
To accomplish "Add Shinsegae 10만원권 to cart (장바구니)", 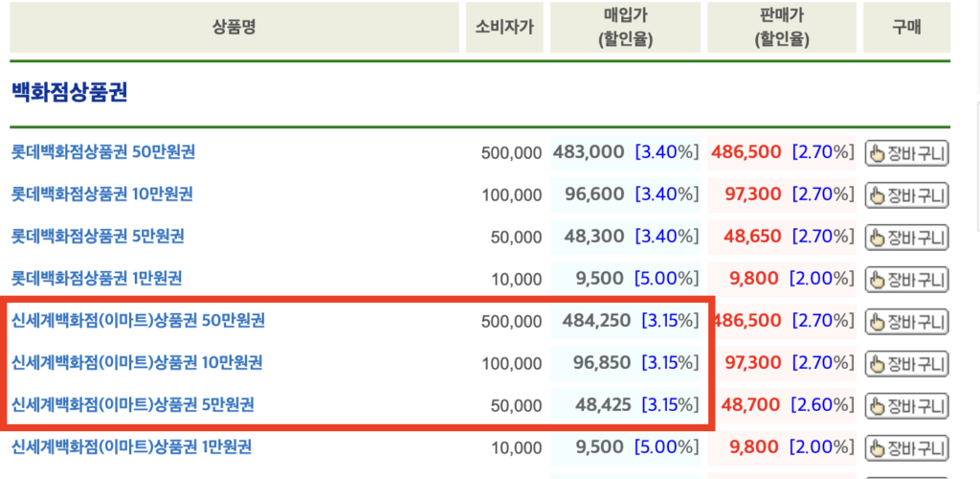I will [906, 364].
